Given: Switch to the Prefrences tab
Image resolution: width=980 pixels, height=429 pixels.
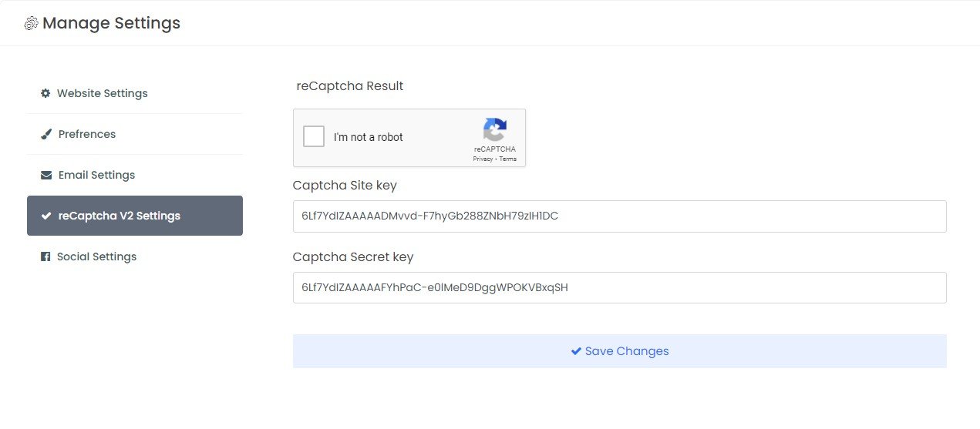Looking at the screenshot, I should point(87,134).
